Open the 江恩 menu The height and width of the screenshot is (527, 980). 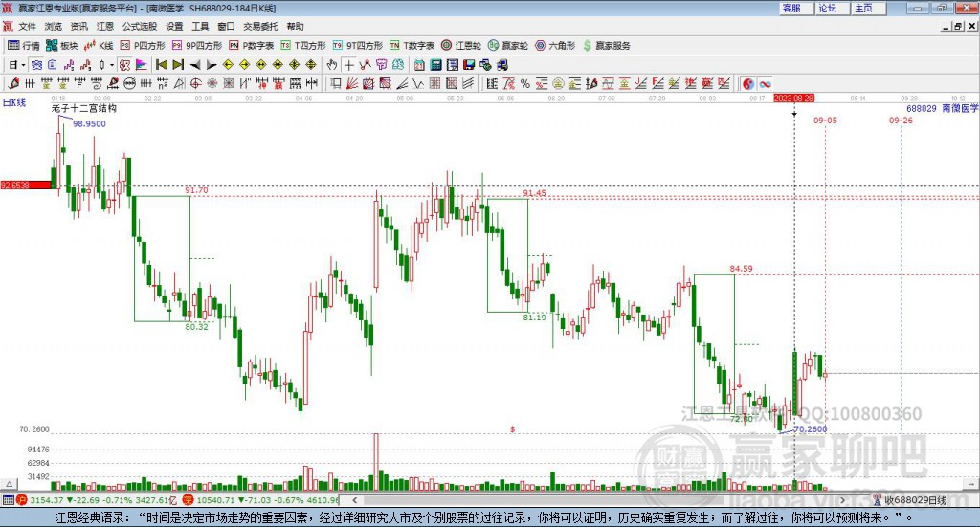point(105,26)
